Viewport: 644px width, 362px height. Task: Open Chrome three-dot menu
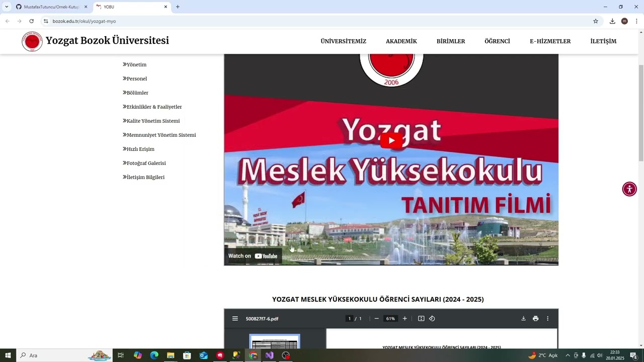636,21
